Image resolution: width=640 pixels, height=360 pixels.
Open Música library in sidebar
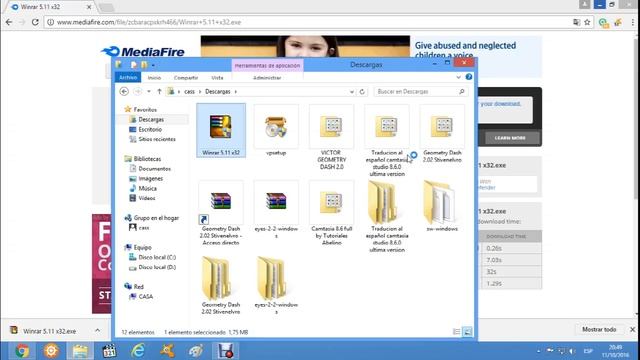coord(147,188)
